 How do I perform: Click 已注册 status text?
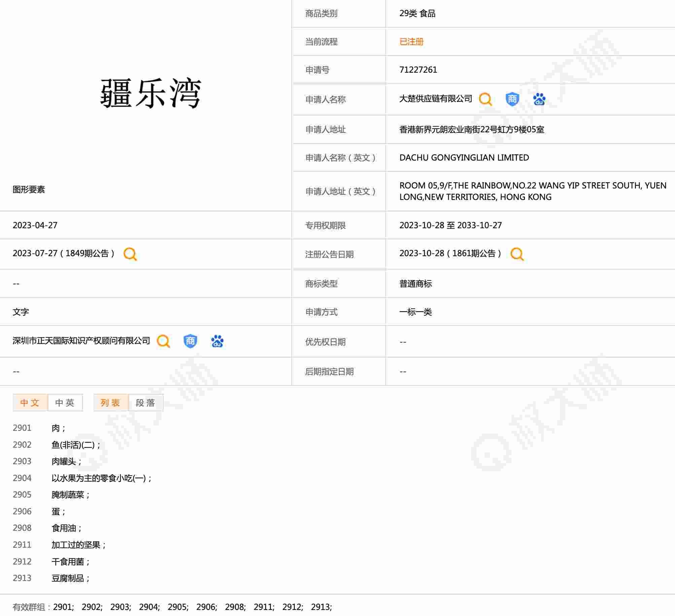[x=411, y=42]
